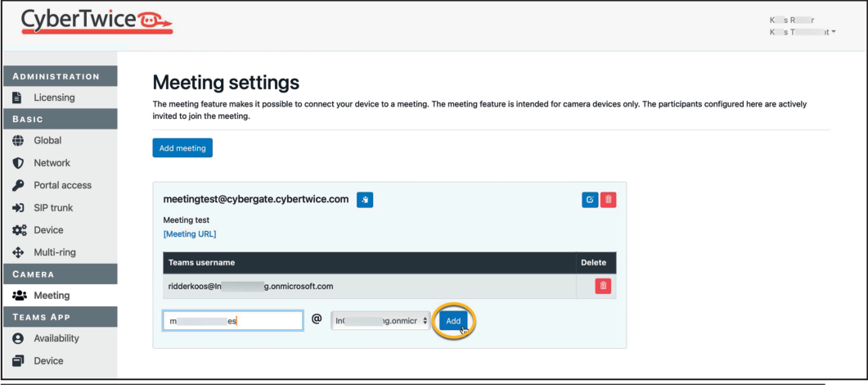The width and height of the screenshot is (868, 385).
Task: Click the meetingtest@cybergate.cybertwice.com heading
Action: [256, 199]
